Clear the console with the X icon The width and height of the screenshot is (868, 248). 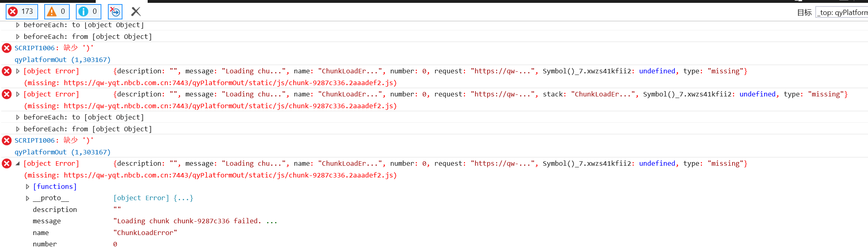click(136, 12)
